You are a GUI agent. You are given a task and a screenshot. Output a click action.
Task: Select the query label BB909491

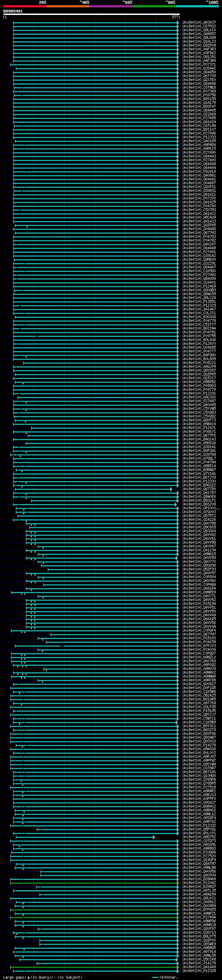coord(13,11)
